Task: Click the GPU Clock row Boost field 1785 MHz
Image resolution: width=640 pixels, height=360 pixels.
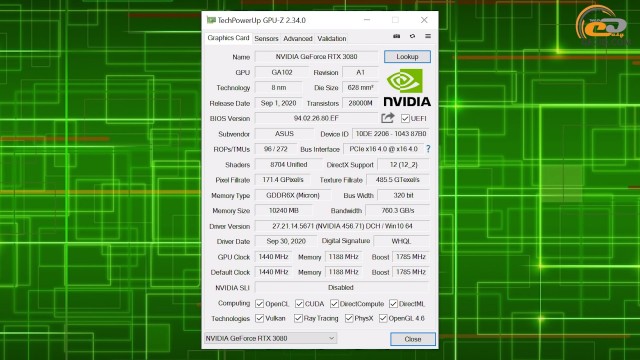Action: click(411, 257)
